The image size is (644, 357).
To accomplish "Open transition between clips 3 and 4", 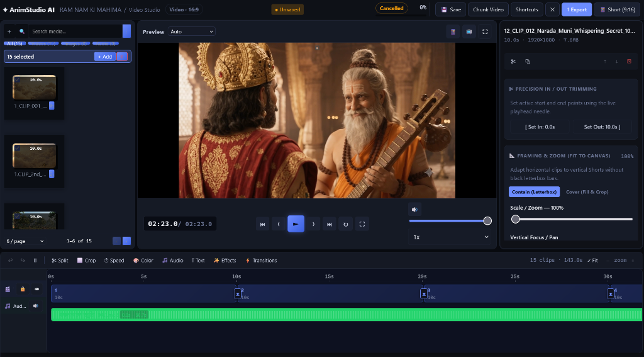I will [611, 293].
